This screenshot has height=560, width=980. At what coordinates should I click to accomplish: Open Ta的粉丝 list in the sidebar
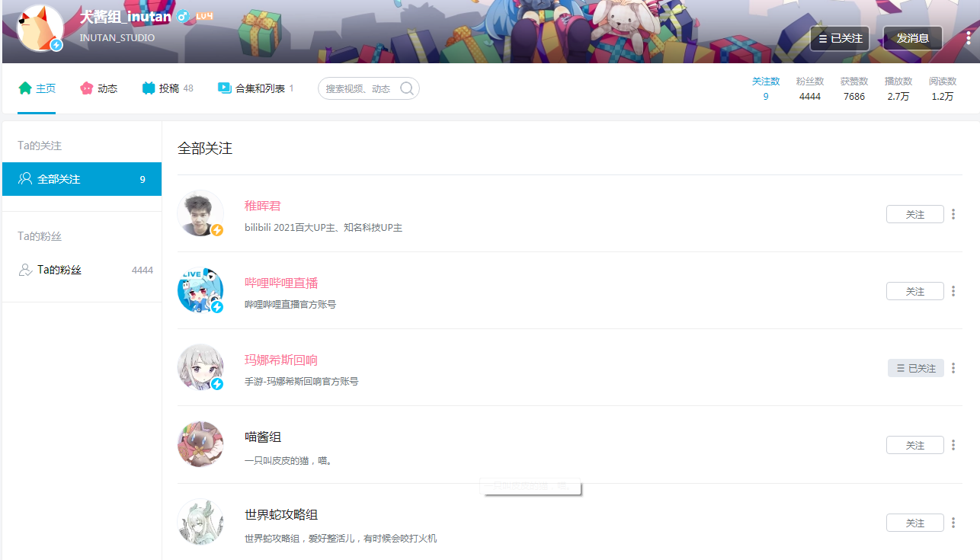(82, 270)
